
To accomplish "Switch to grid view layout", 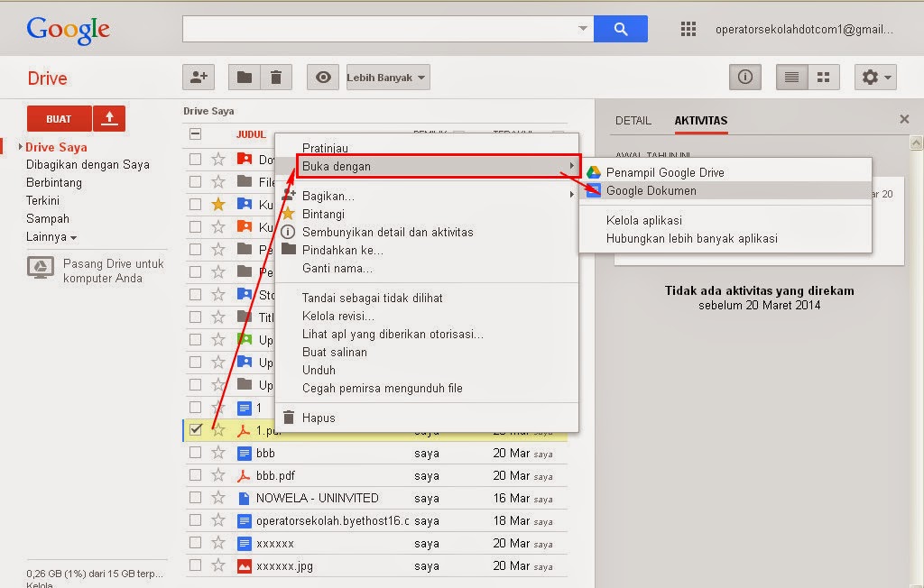I will point(823,77).
